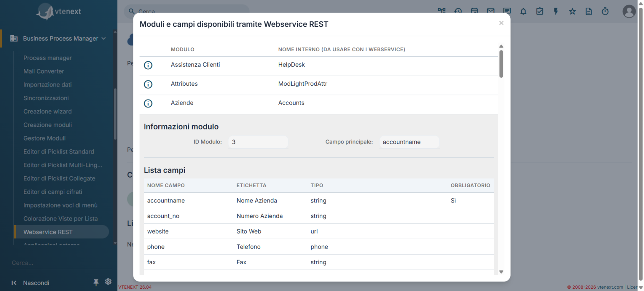Open Editor di Picklist Standard
The image size is (644, 291).
click(x=59, y=152)
